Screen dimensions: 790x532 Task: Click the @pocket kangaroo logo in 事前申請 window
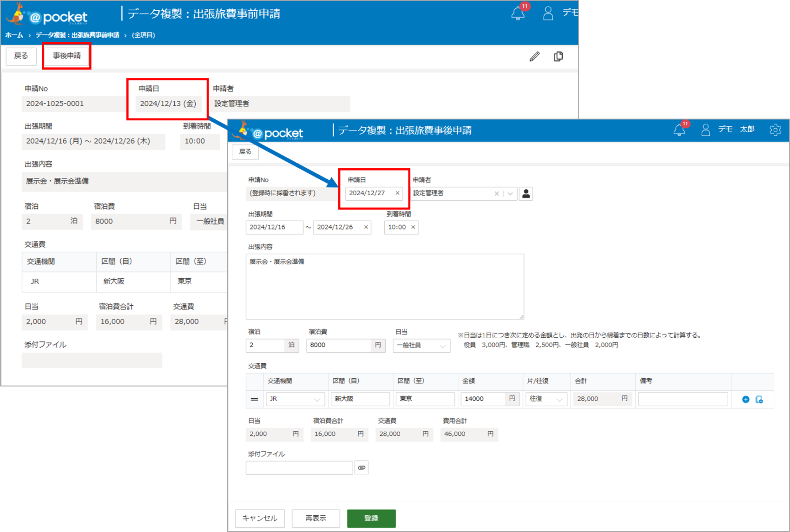point(46,14)
